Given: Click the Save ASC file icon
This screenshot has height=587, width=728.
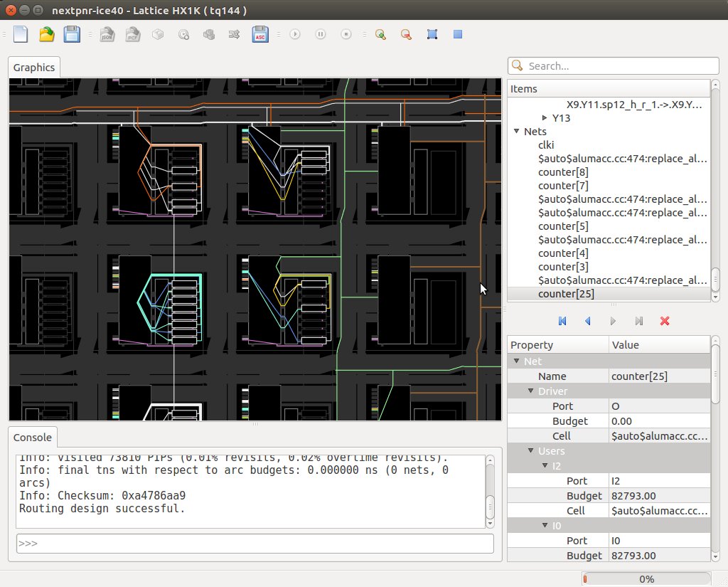Looking at the screenshot, I should coord(260,34).
